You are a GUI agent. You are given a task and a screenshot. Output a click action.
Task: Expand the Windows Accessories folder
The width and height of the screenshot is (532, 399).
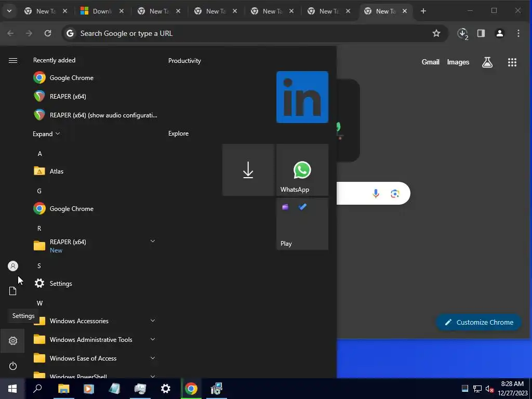(153, 321)
